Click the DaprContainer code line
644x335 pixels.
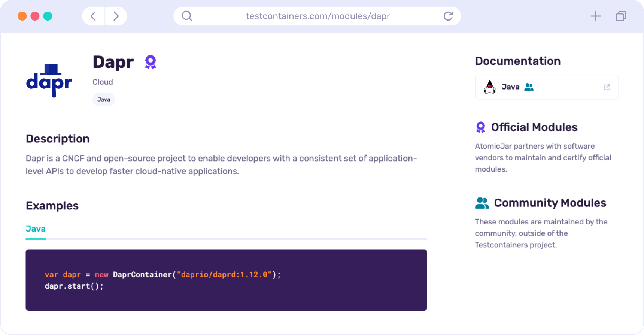(x=162, y=275)
